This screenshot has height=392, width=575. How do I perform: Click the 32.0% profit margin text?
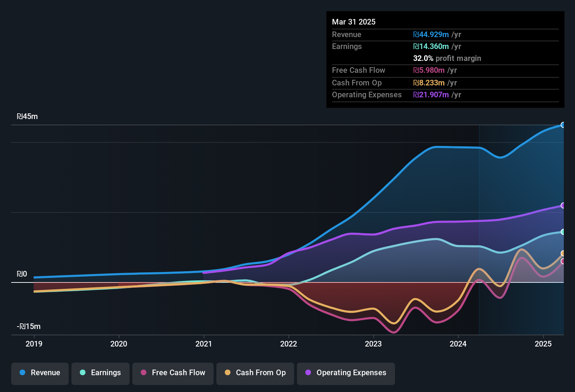tap(447, 58)
